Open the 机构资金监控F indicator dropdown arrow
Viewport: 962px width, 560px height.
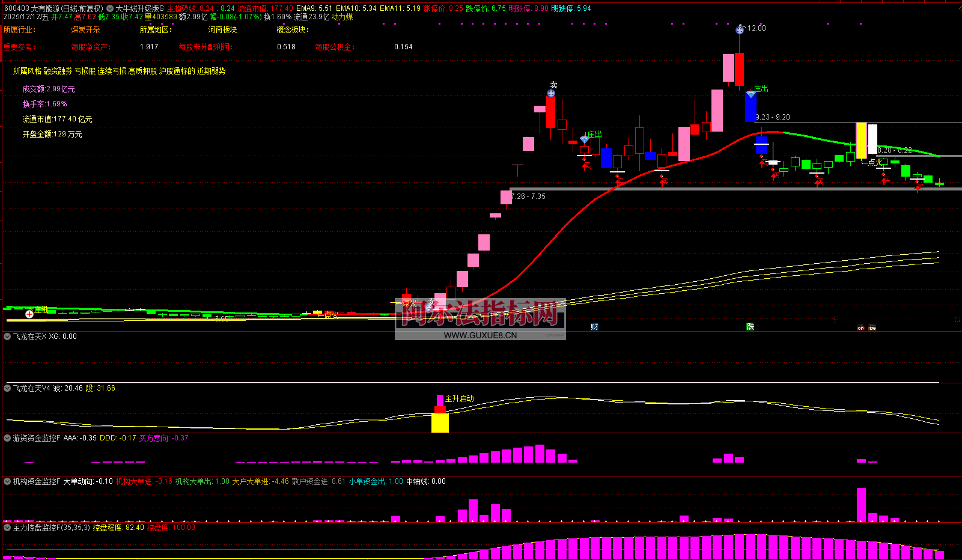pyautogui.click(x=8, y=482)
